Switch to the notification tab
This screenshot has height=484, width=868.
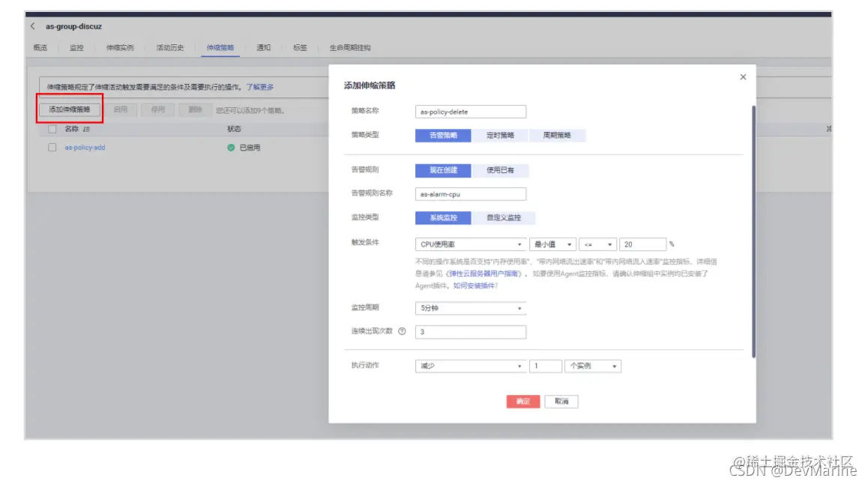(x=264, y=47)
